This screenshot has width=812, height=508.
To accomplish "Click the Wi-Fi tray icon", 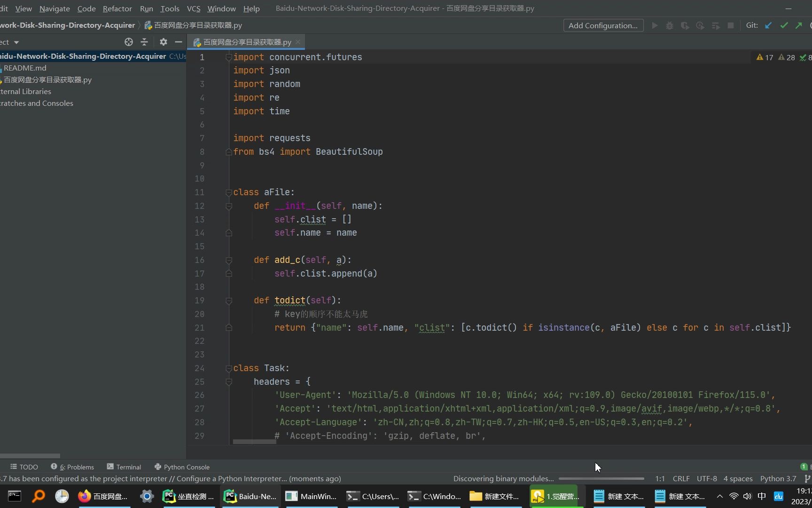I will [734, 496].
